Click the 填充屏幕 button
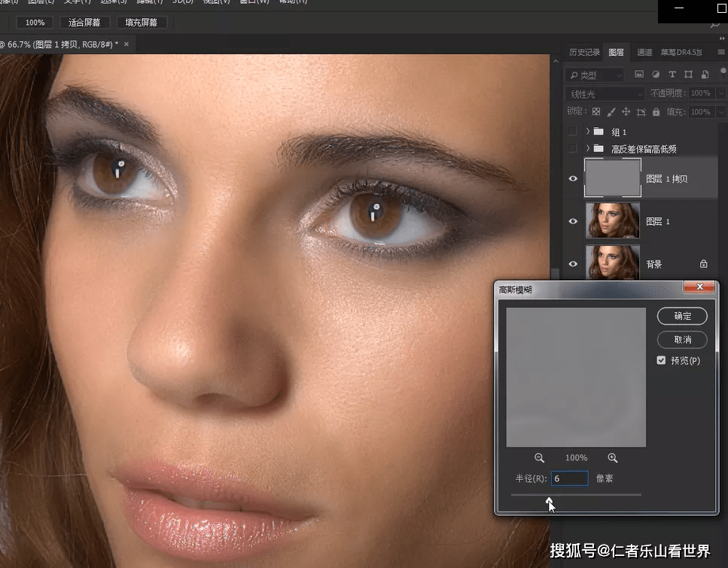728x568 pixels. click(x=141, y=23)
